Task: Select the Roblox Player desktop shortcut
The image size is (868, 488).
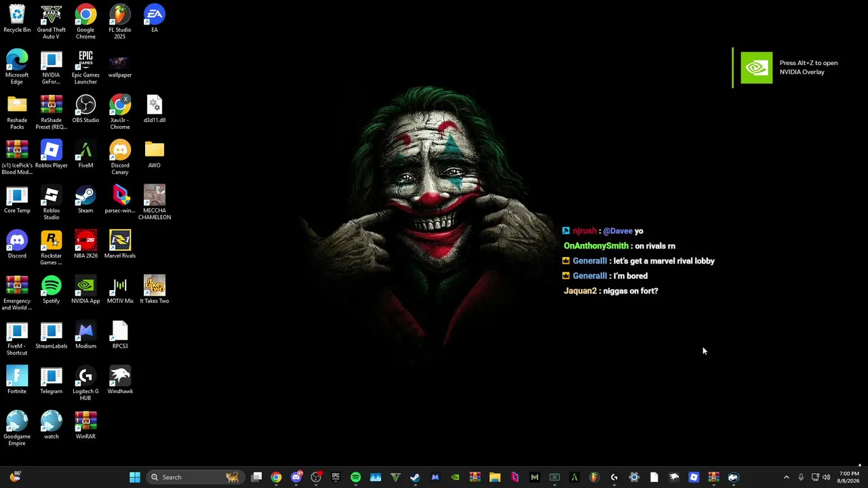Action: [x=52, y=155]
